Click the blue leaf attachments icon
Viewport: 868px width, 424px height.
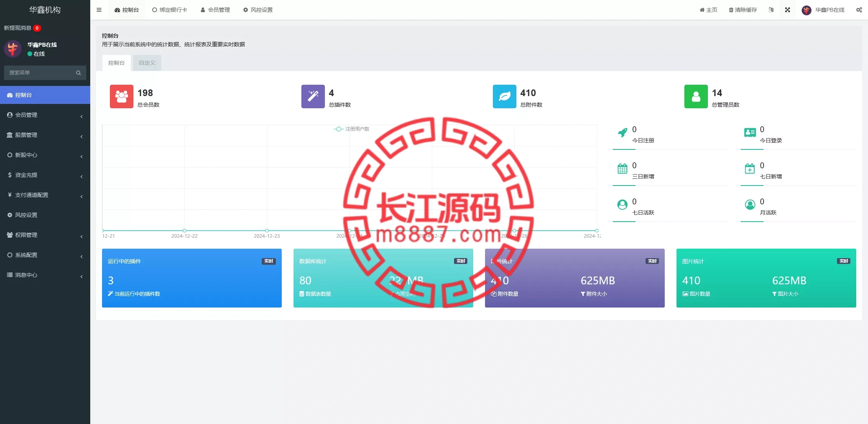tap(504, 96)
